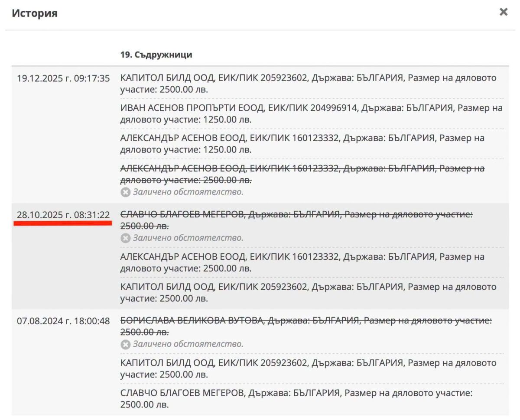The image size is (520, 420).
Task: Select the underlined 28.10.2025 г. 08:31:22 timestamp
Action: tap(63, 214)
